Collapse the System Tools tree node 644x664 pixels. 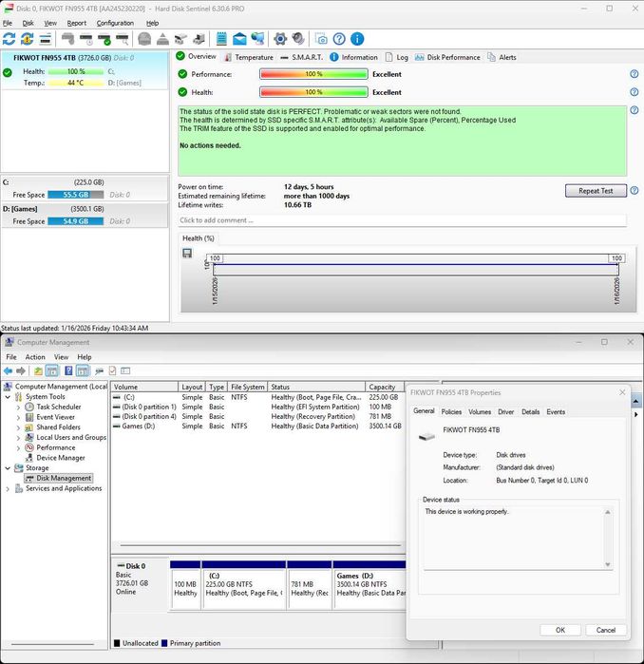point(8,397)
